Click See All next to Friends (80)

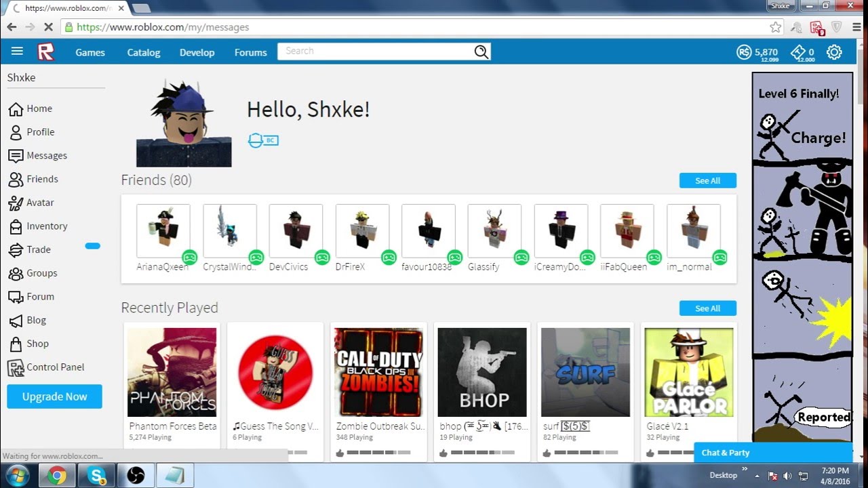click(x=707, y=180)
